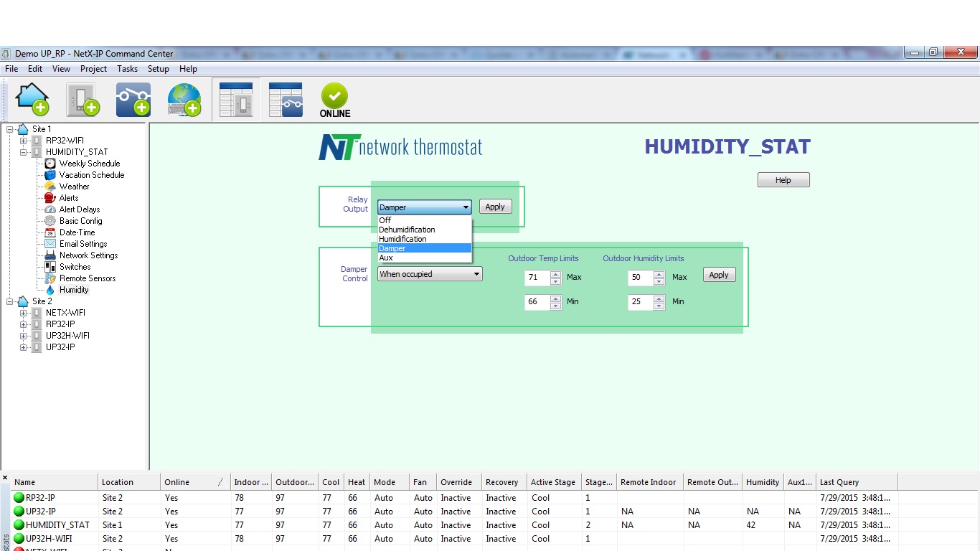Choose Off from the Relay Output list
The height and width of the screenshot is (551, 980).
[425, 220]
